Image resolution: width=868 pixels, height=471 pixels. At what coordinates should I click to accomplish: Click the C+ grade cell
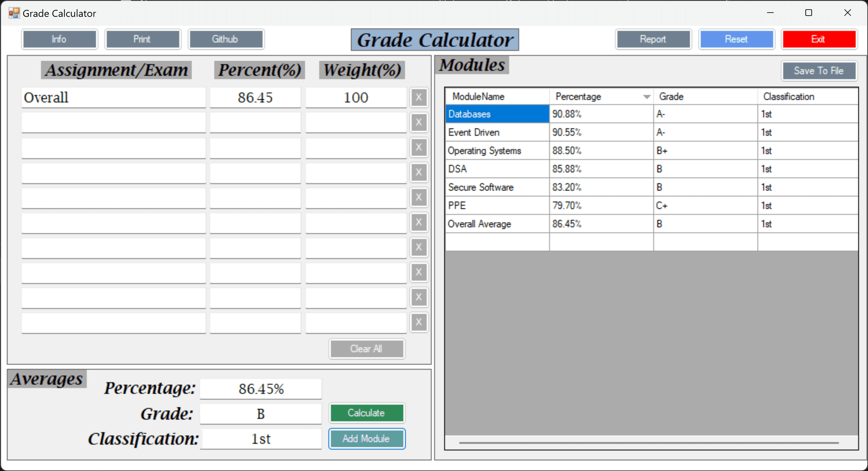(705, 205)
